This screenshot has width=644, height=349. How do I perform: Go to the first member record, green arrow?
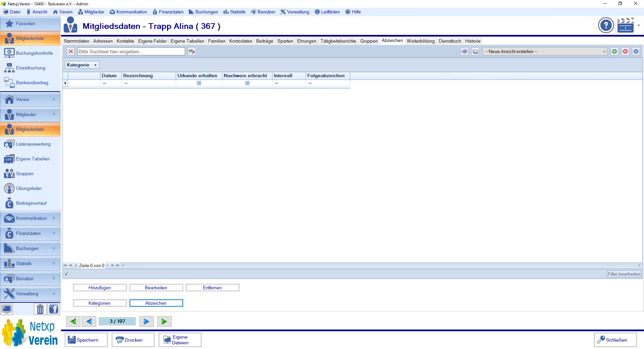point(73,321)
